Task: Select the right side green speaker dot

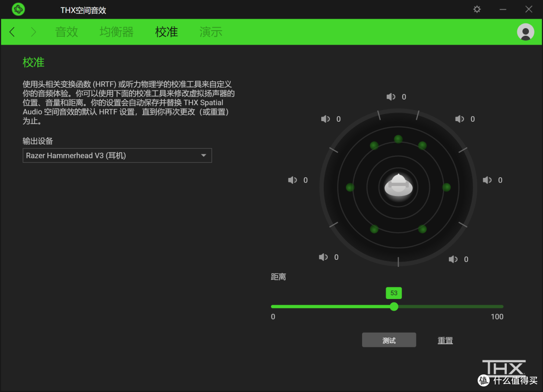Action: coord(446,187)
